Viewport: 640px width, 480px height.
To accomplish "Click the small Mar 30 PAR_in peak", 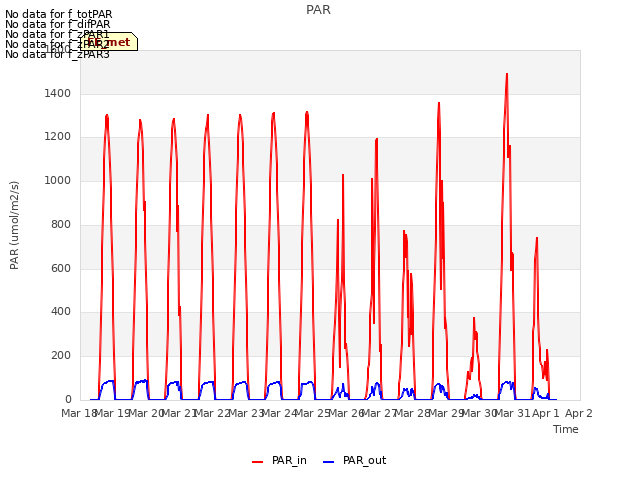I will pyautogui.click(x=474, y=318).
